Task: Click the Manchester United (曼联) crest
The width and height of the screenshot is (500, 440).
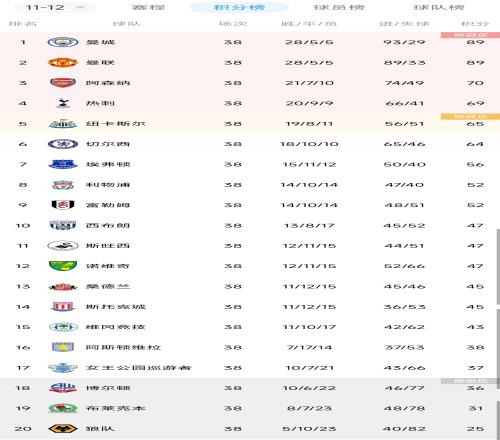Action: (63, 63)
